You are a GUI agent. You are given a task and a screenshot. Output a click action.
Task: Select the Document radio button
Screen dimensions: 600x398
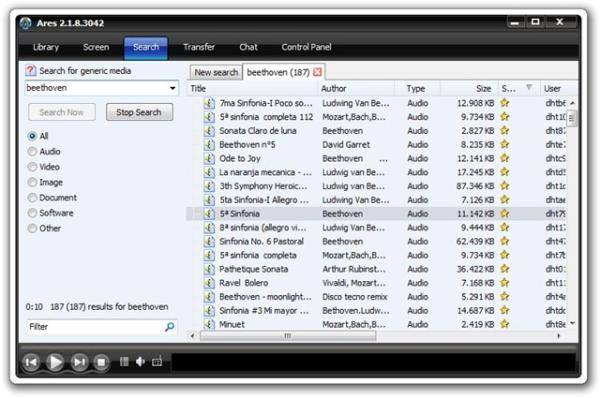(x=33, y=197)
